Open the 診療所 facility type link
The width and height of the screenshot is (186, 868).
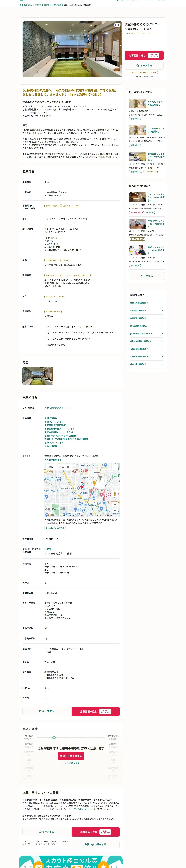click(48, 549)
